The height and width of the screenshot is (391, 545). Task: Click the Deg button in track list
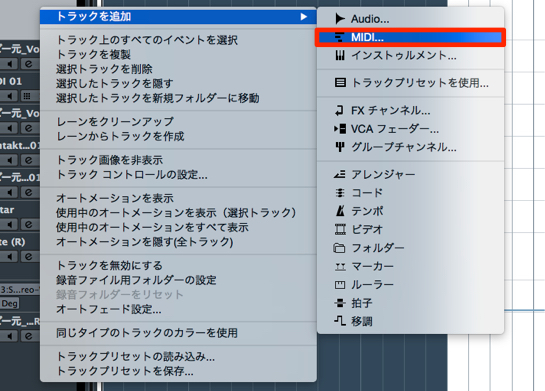click(9, 303)
